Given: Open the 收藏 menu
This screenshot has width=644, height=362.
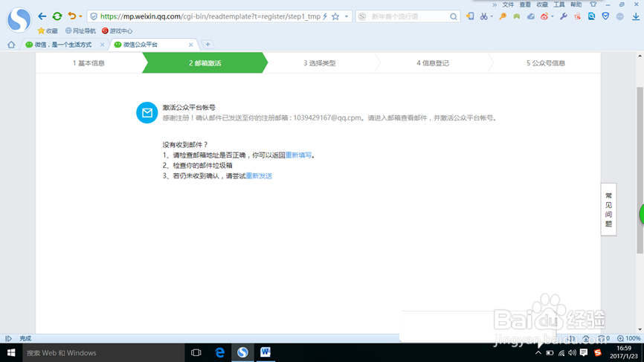Looking at the screenshot, I should (x=542, y=4).
